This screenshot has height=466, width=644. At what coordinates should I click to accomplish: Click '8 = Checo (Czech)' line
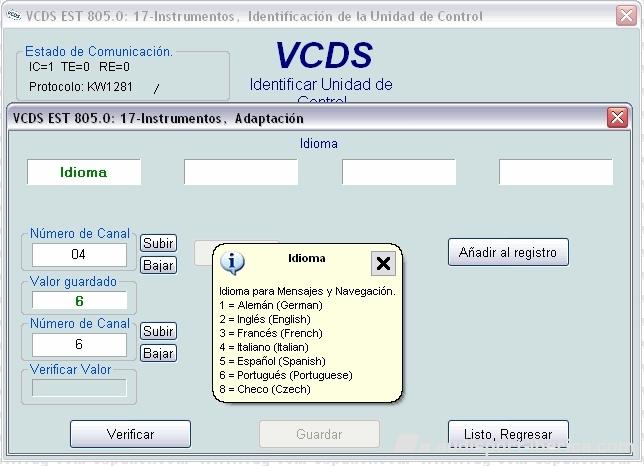pos(265,389)
